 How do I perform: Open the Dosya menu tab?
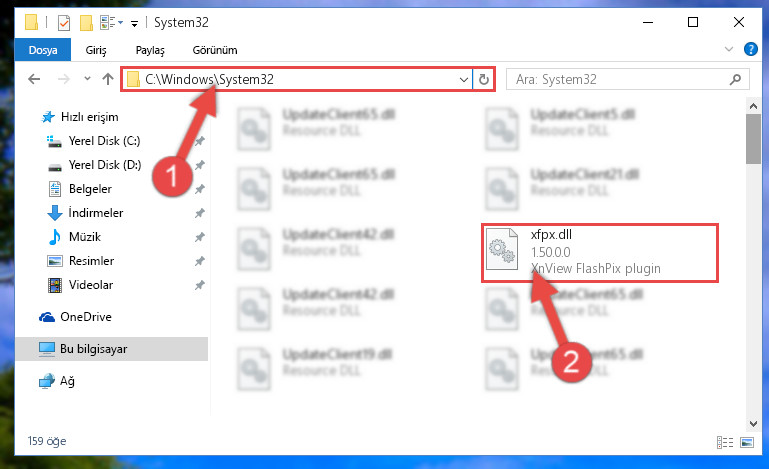pos(43,50)
